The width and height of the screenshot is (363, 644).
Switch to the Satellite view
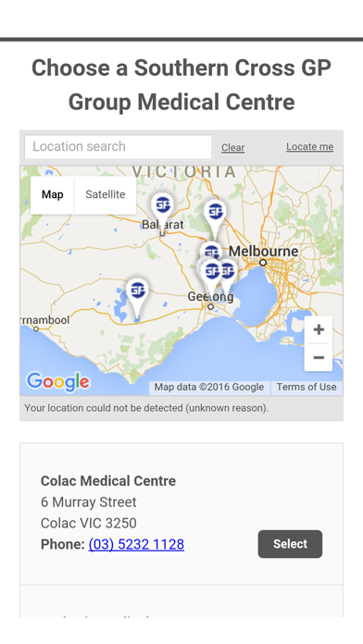coord(106,194)
